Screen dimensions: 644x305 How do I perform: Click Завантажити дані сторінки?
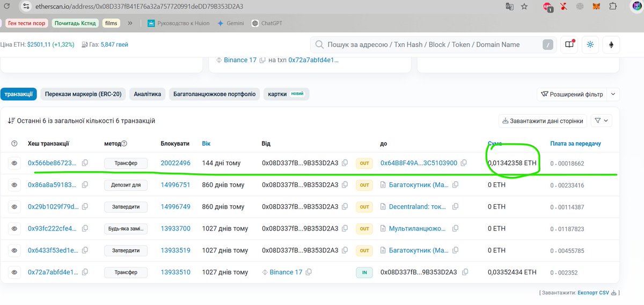click(543, 121)
